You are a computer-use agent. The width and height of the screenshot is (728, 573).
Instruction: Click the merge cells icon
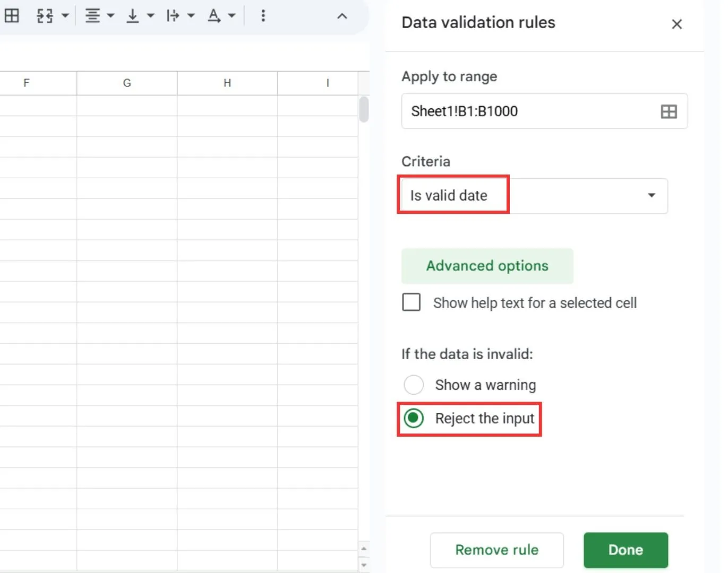(x=45, y=16)
